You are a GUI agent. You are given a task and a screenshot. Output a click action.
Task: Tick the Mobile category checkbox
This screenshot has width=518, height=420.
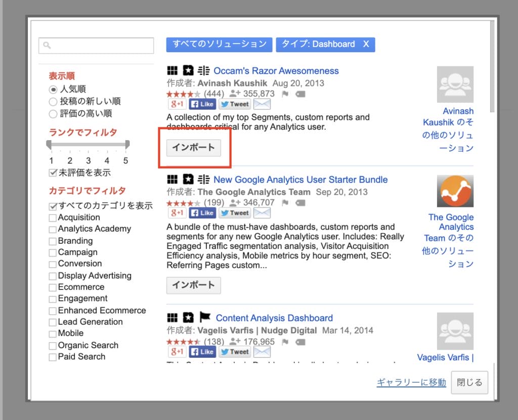pyautogui.click(x=53, y=334)
